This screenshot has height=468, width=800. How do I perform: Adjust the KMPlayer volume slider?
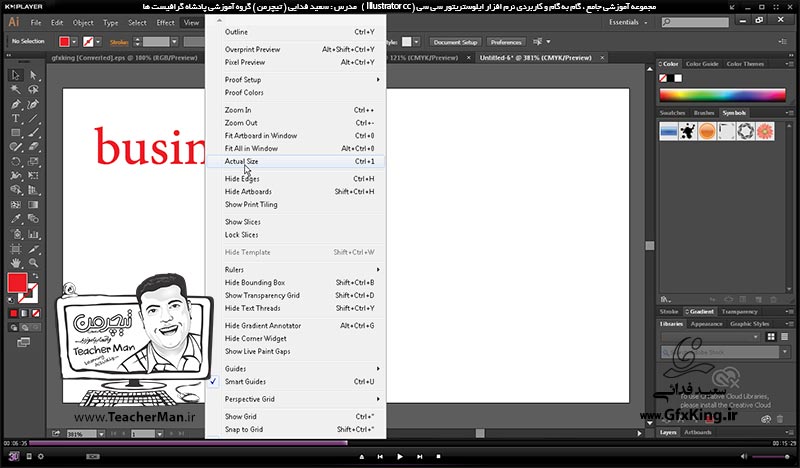click(x=770, y=457)
